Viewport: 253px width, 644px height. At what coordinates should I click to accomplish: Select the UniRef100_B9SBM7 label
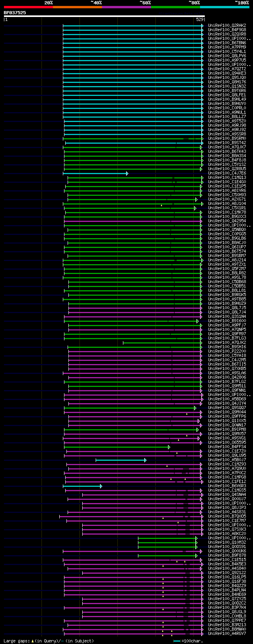pyautogui.click(x=227, y=256)
